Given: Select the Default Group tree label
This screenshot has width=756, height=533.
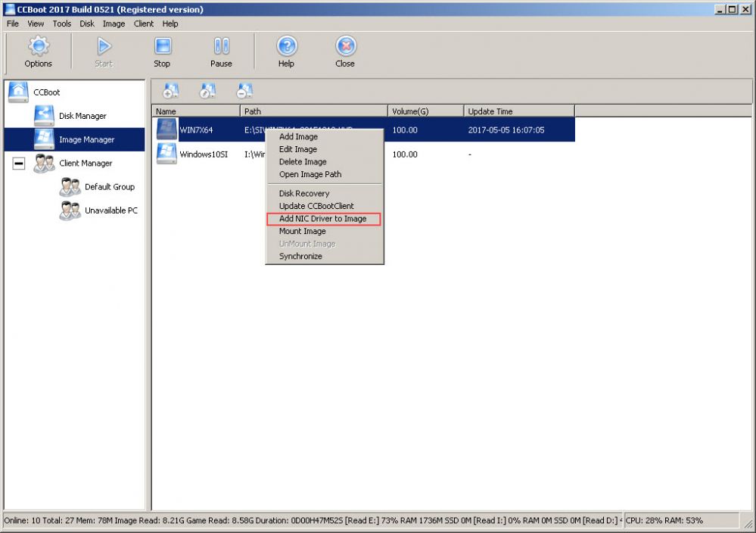Looking at the screenshot, I should pyautogui.click(x=110, y=187).
